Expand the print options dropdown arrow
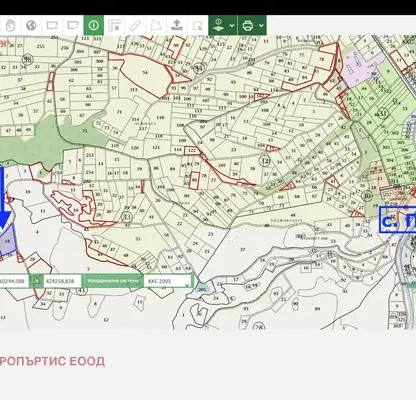Viewport: 416px width, 400px height. tap(261, 26)
